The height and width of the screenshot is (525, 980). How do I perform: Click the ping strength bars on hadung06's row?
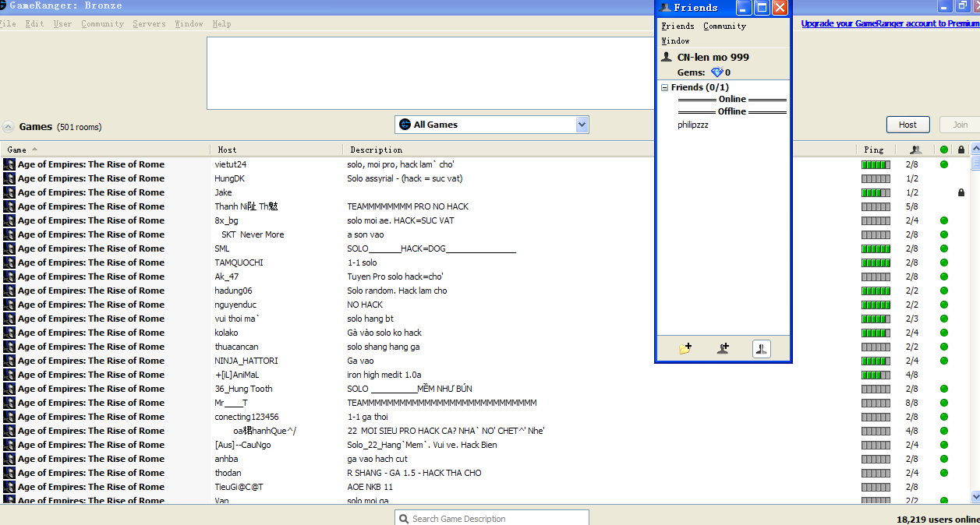[875, 291]
